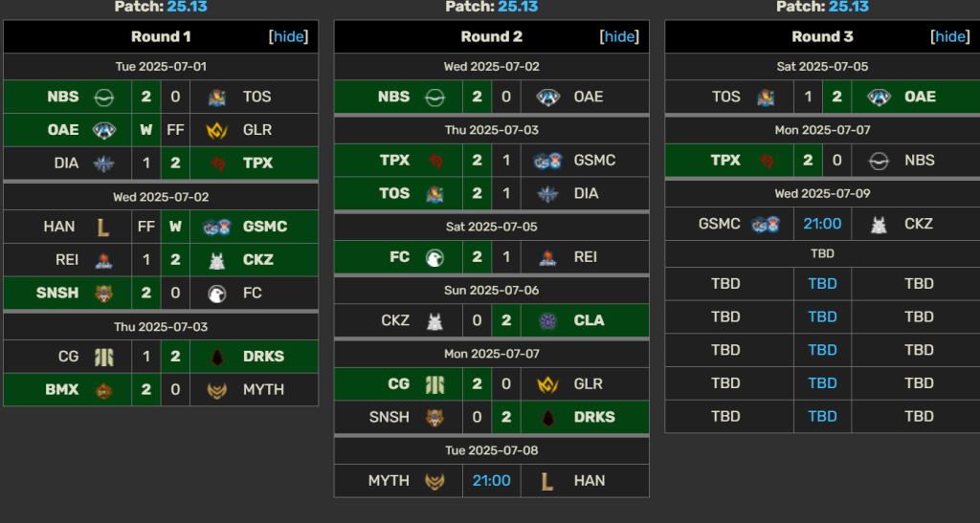The width and height of the screenshot is (980, 523).
Task: Click the OAE team logo in Round 3
Action: pyautogui.click(x=879, y=97)
